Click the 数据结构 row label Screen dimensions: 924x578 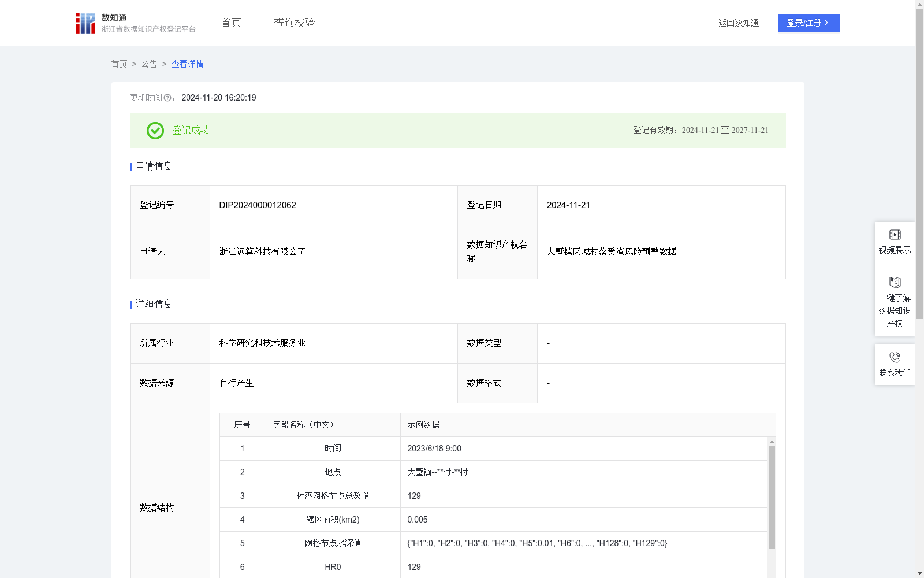click(x=157, y=508)
